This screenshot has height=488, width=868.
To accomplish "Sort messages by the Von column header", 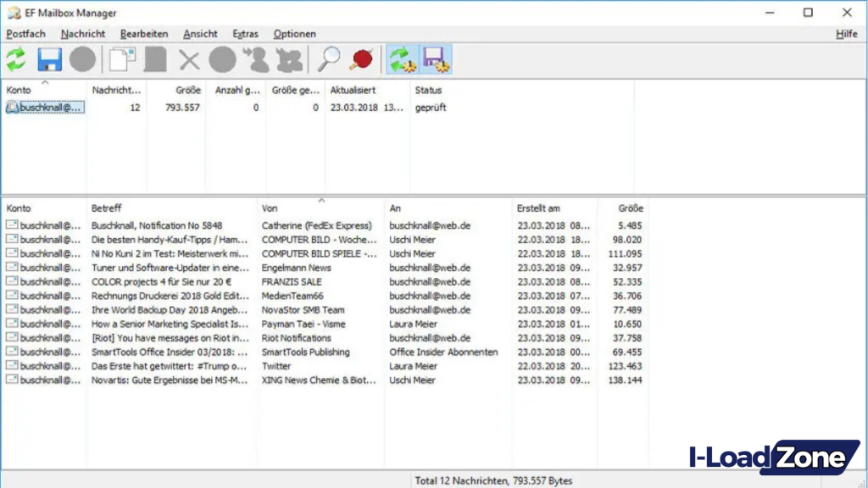I will (270, 208).
